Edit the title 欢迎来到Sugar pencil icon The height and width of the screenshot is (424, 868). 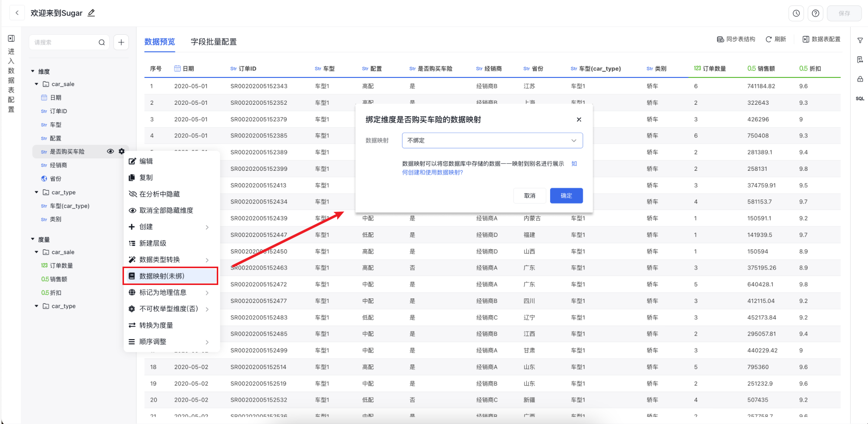pyautogui.click(x=91, y=13)
